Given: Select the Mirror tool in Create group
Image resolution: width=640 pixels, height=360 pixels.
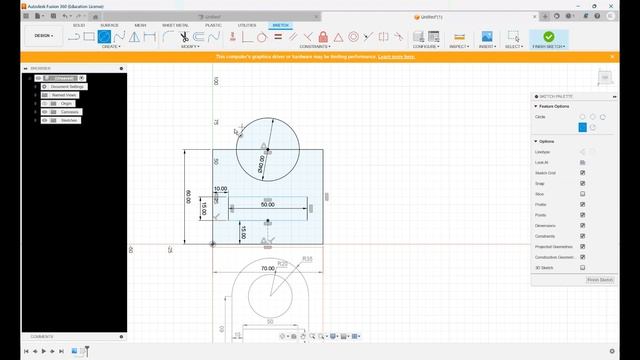Looking at the screenshot, I should click(x=134, y=37).
